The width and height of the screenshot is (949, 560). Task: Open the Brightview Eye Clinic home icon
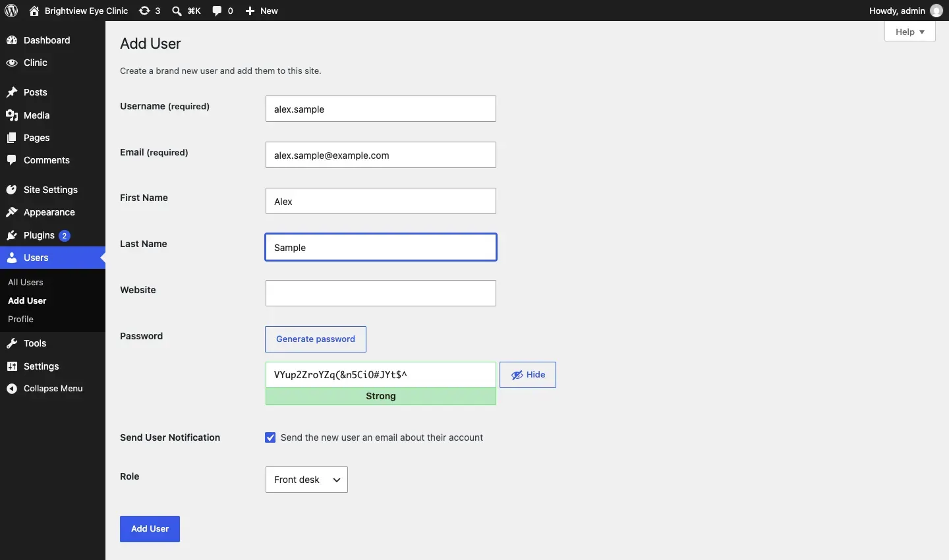(34, 11)
